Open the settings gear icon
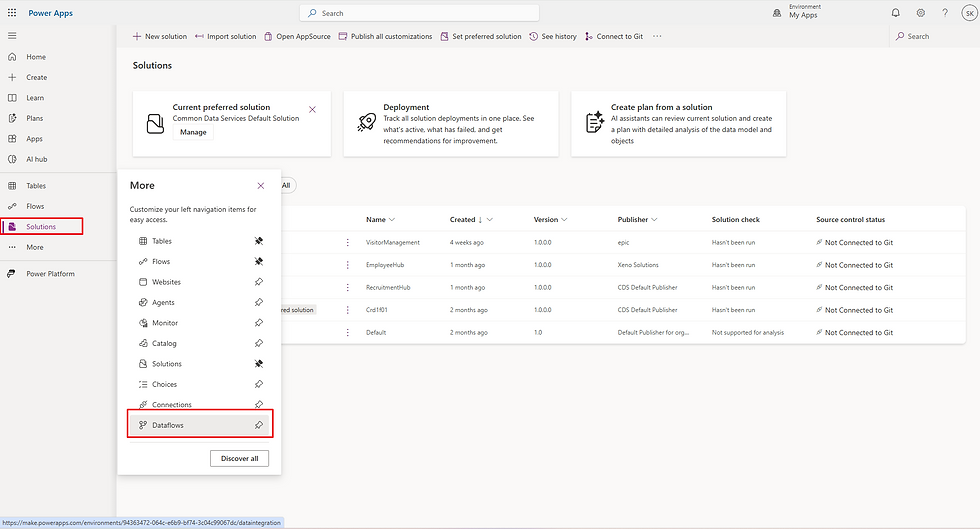This screenshot has width=980, height=529. tap(921, 13)
